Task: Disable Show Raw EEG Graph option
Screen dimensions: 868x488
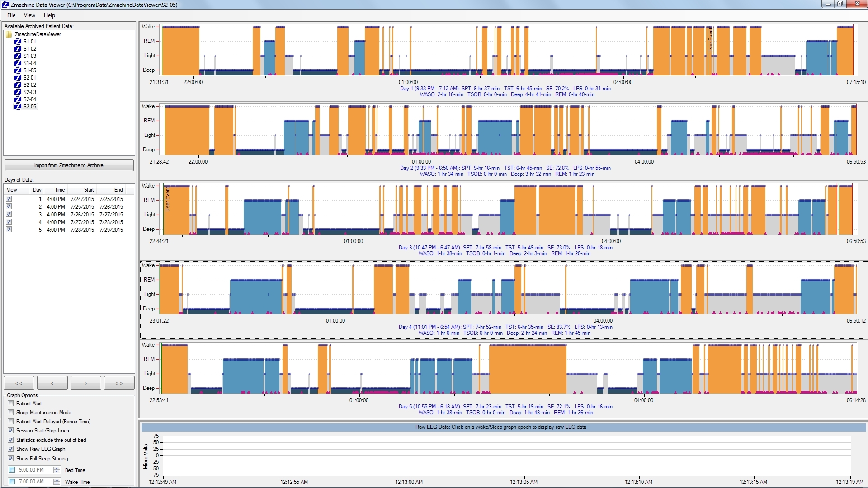Action: click(11, 449)
